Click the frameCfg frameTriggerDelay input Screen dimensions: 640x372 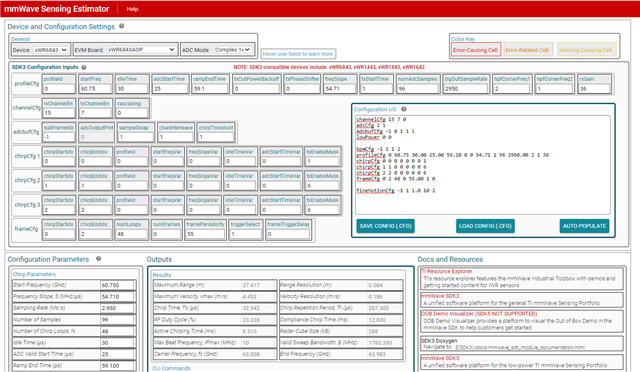click(288, 234)
